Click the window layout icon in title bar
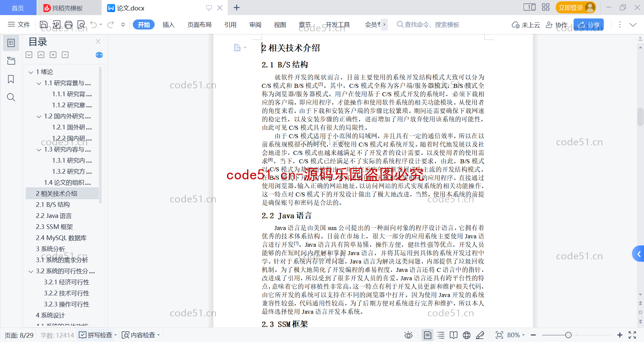644x342 pixels. [x=529, y=7]
